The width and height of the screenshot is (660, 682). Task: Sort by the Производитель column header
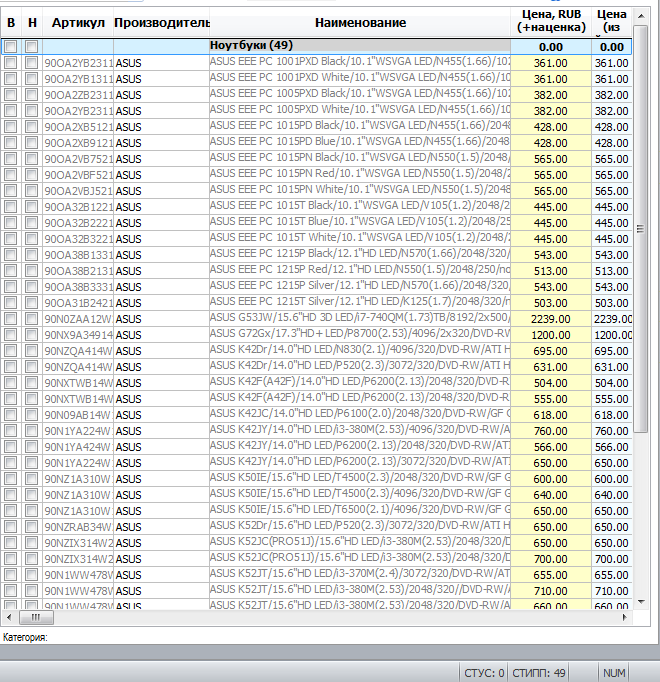(161, 22)
